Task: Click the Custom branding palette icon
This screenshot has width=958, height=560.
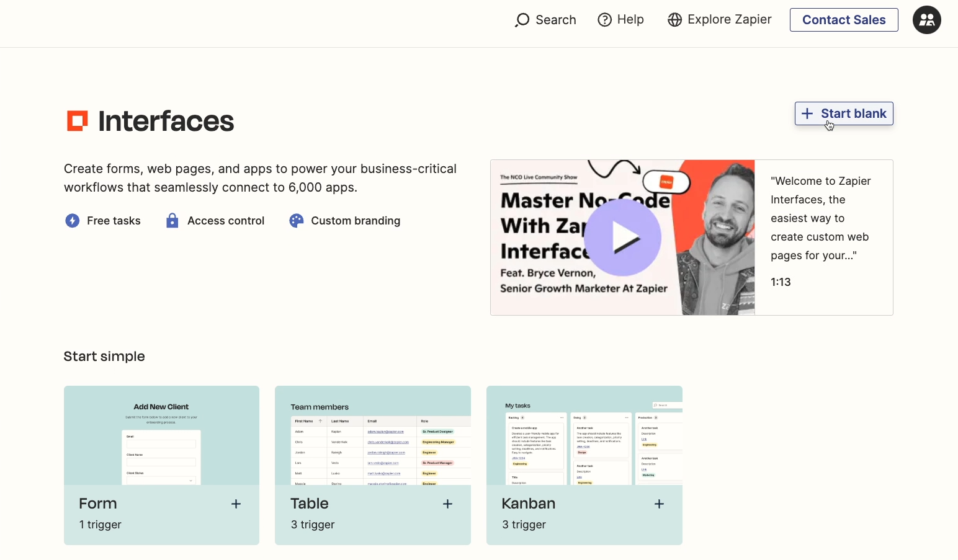Action: [296, 221]
